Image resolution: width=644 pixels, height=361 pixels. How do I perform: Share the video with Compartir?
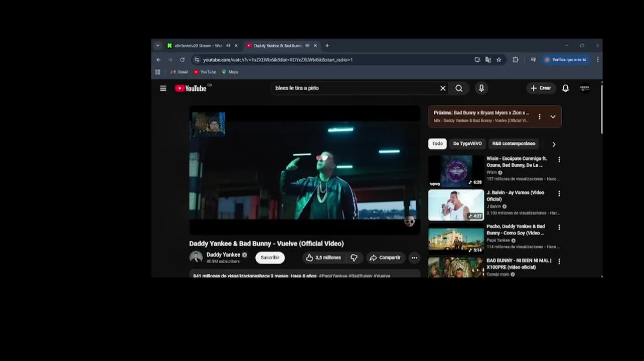click(385, 258)
